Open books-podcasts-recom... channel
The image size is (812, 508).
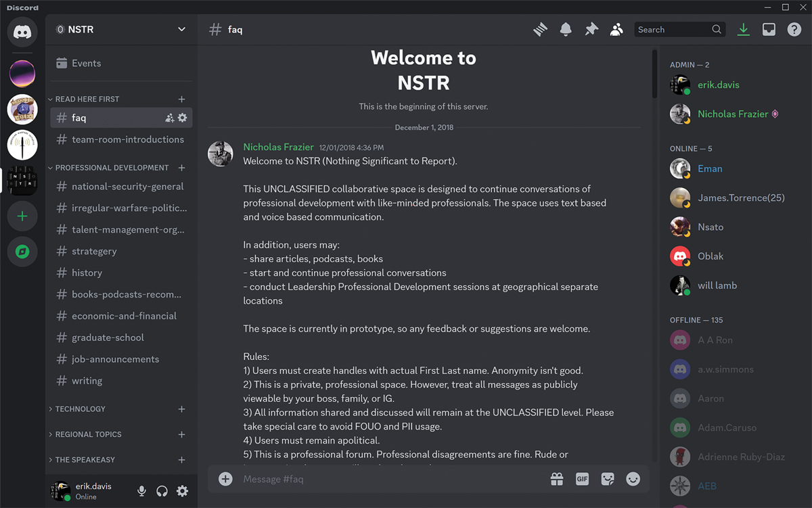click(x=121, y=295)
